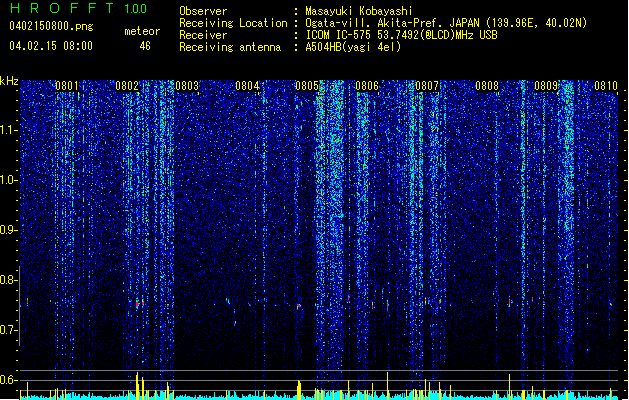Image resolution: width=629 pixels, height=400 pixels.
Task: Click the 0.9 kHz axis label
Action: click(x=8, y=230)
